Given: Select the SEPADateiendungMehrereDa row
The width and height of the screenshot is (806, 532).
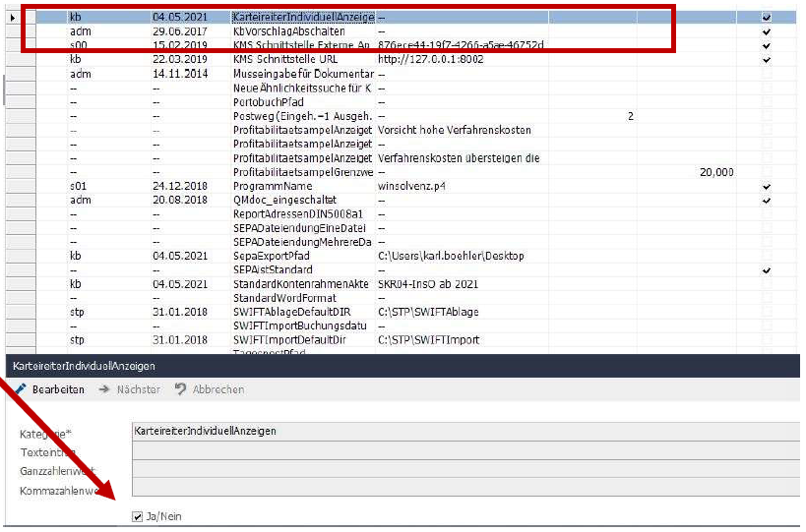Looking at the screenshot, I should click(x=302, y=242).
